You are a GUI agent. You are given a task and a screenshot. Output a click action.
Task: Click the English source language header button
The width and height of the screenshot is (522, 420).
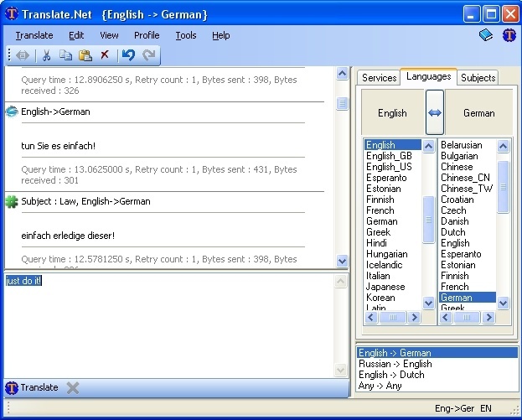tap(392, 112)
